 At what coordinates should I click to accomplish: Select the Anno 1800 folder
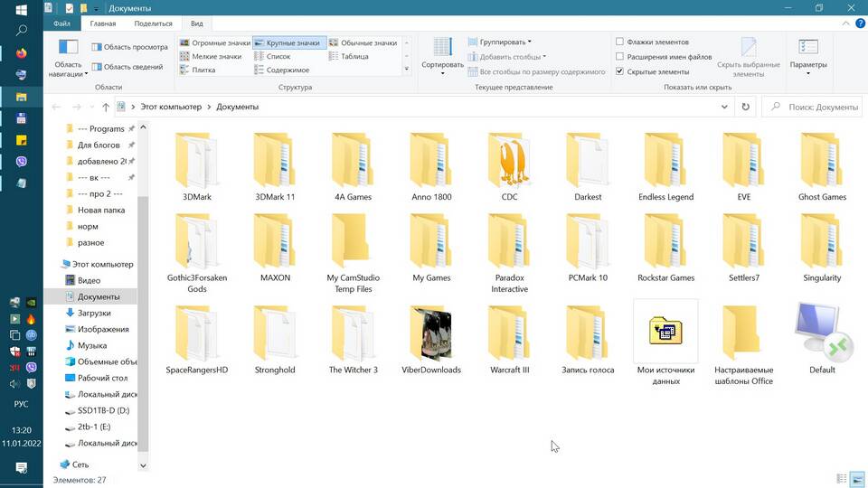pyautogui.click(x=431, y=161)
